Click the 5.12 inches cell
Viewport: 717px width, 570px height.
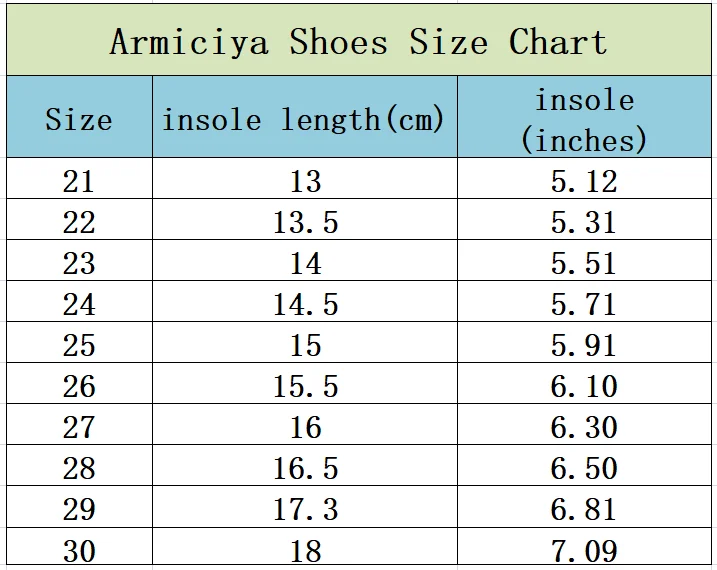coord(585,181)
